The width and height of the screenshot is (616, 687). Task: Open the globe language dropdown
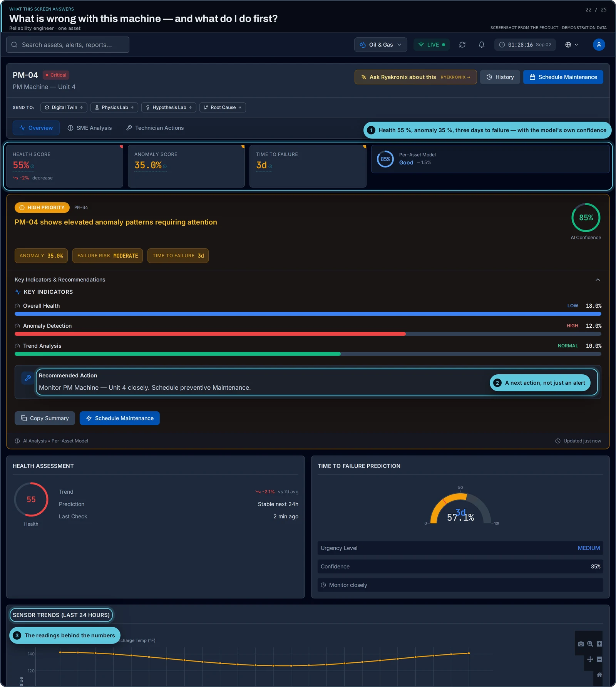(572, 45)
